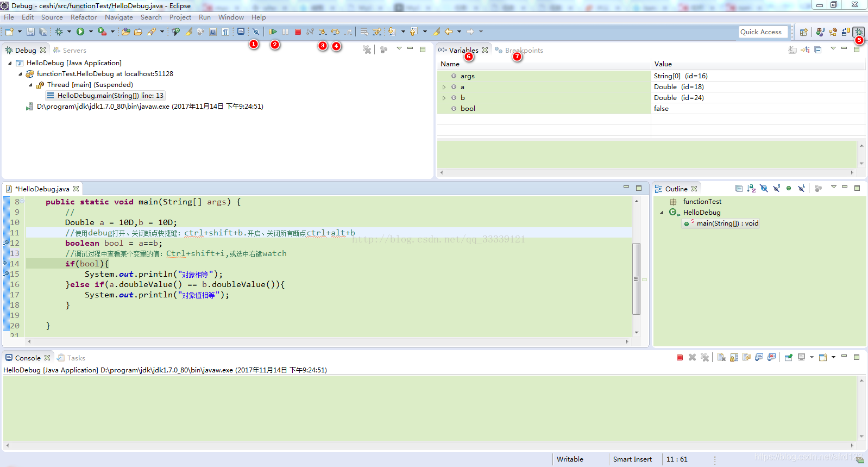Image resolution: width=868 pixels, height=467 pixels.
Task: Expand variable b in Variables view
Action: pyautogui.click(x=444, y=98)
